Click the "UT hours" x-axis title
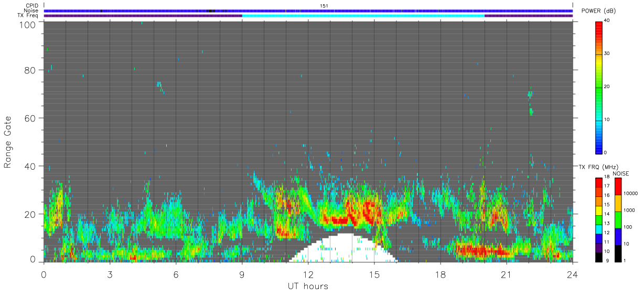Viewport: 644px width, 297px height. (x=307, y=286)
